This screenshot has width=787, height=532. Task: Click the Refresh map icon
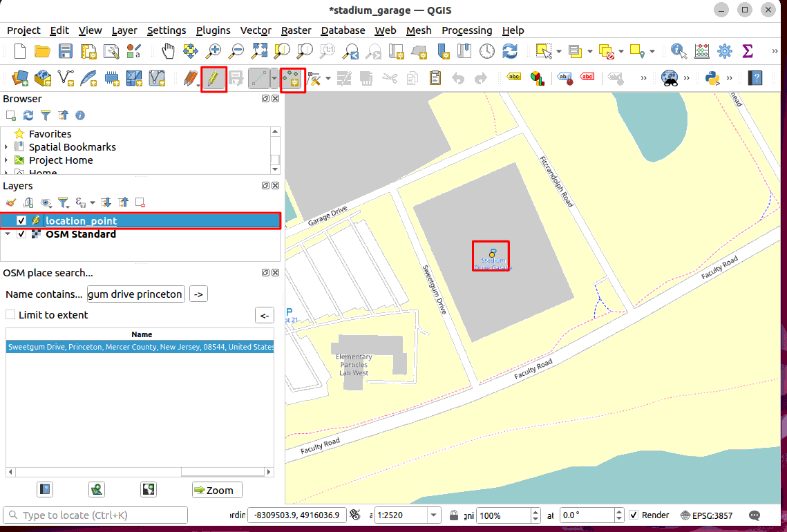510,51
